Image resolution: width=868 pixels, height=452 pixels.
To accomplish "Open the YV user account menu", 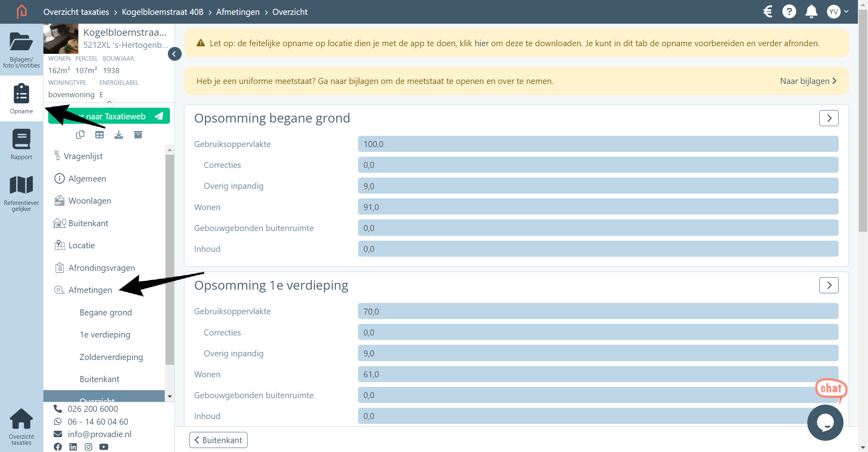I will coord(838,12).
